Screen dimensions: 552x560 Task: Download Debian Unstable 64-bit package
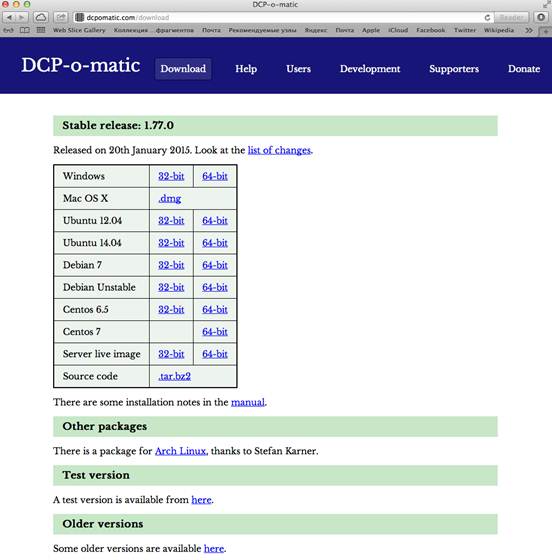coord(215,287)
